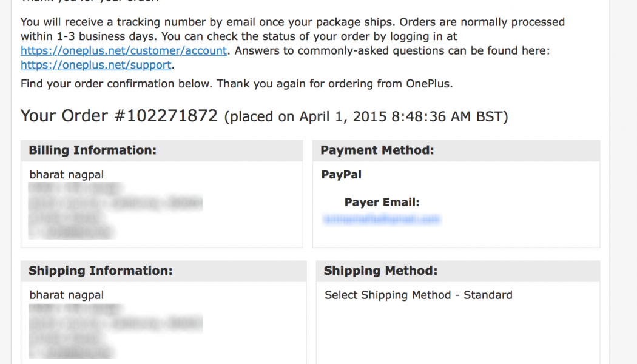
Task: Open the oneplus.net support link
Action: tap(96, 65)
